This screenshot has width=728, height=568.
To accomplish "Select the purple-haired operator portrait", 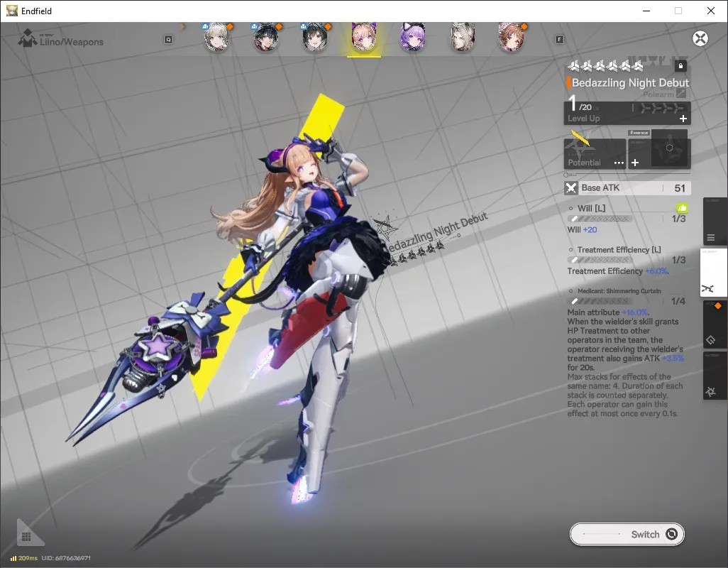I will pyautogui.click(x=413, y=37).
